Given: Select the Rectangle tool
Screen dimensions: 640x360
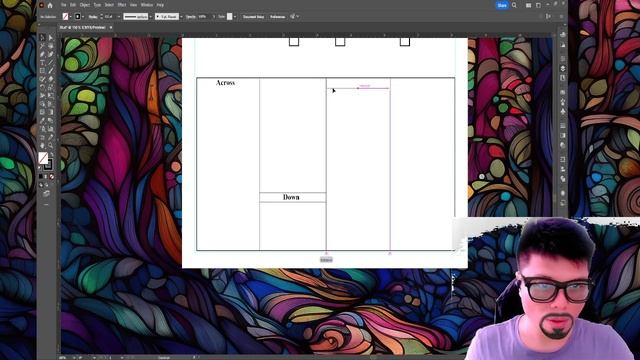Looking at the screenshot, I should pyautogui.click(x=42, y=71).
